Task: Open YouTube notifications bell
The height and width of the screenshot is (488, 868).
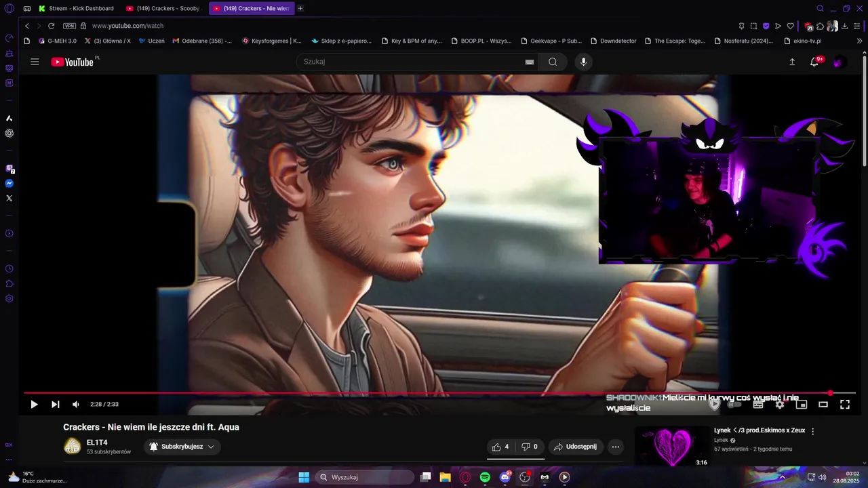Action: pyautogui.click(x=814, y=62)
